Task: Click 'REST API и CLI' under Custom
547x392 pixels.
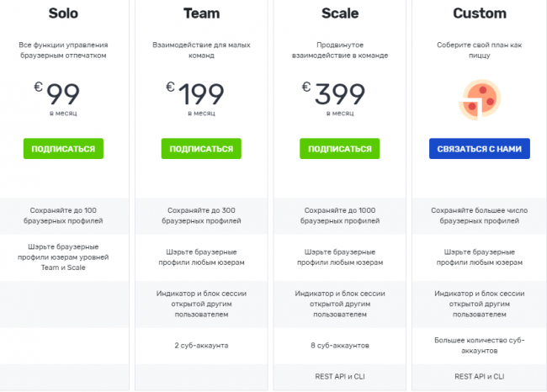Action: pos(479,376)
